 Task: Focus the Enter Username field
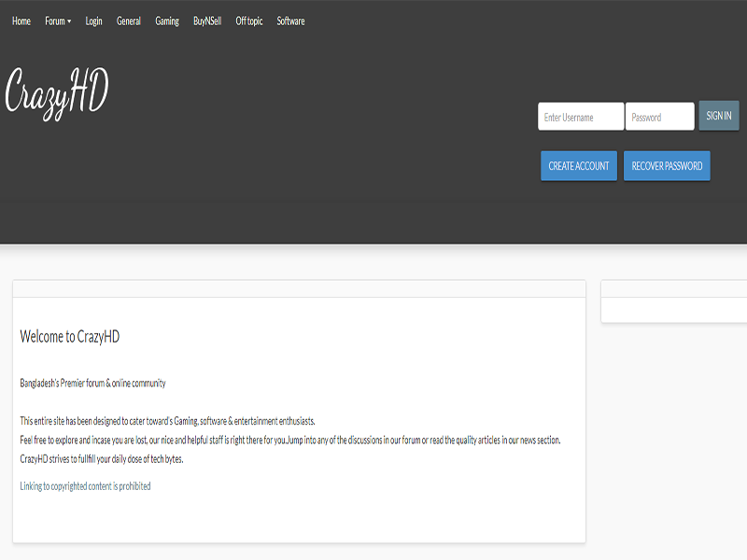point(581,117)
